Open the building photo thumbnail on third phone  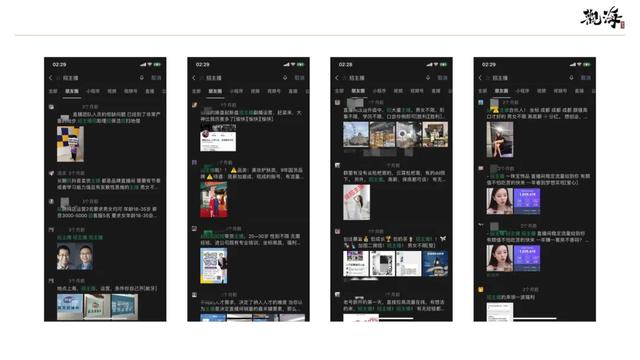click(356, 134)
